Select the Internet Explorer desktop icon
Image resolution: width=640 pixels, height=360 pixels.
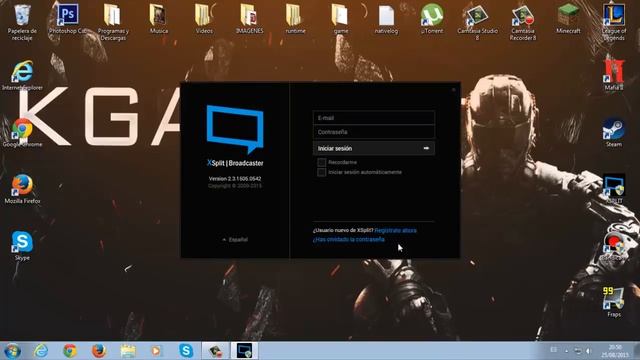point(22,76)
